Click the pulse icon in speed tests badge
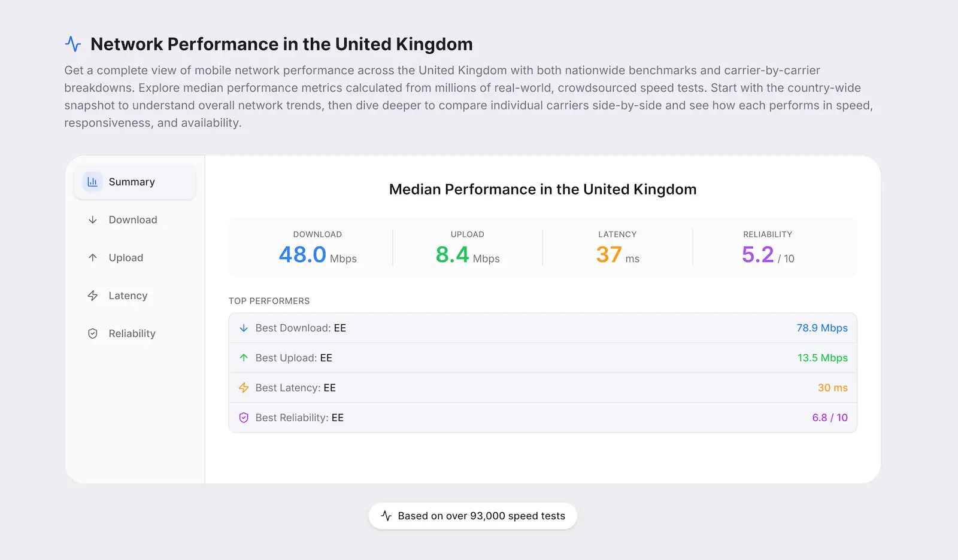958x560 pixels. (386, 516)
